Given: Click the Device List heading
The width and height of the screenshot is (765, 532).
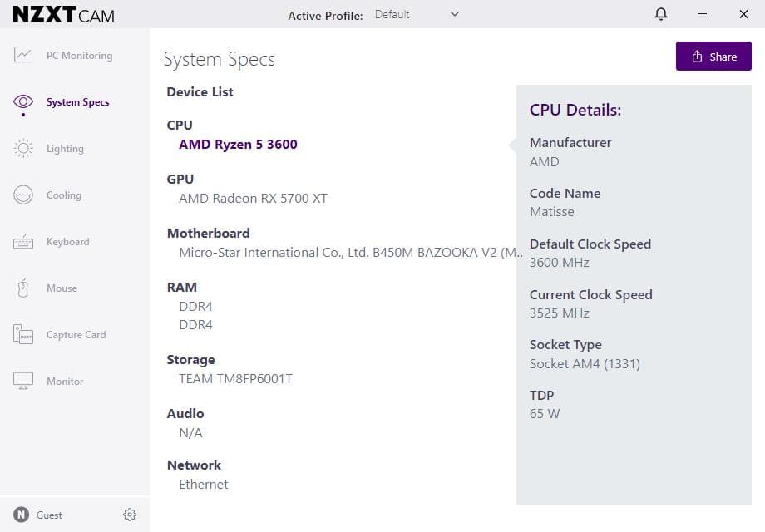Looking at the screenshot, I should 200,91.
